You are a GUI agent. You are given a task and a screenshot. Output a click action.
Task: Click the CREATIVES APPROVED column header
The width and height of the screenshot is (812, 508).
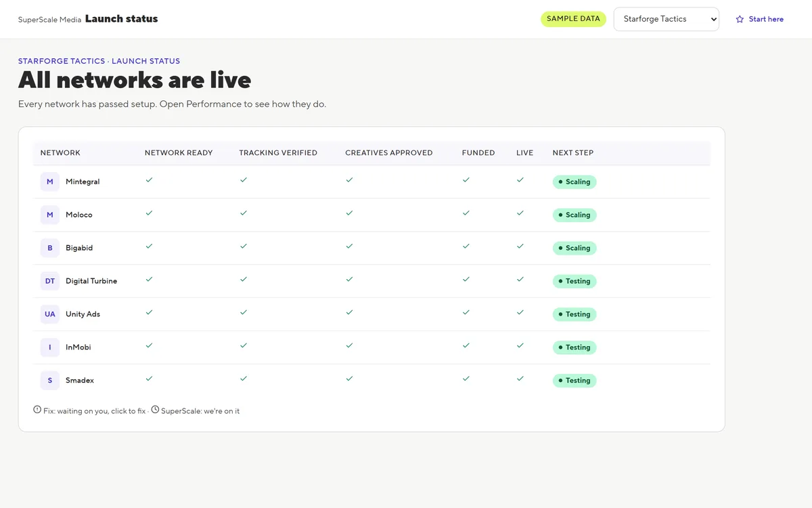[x=389, y=153]
